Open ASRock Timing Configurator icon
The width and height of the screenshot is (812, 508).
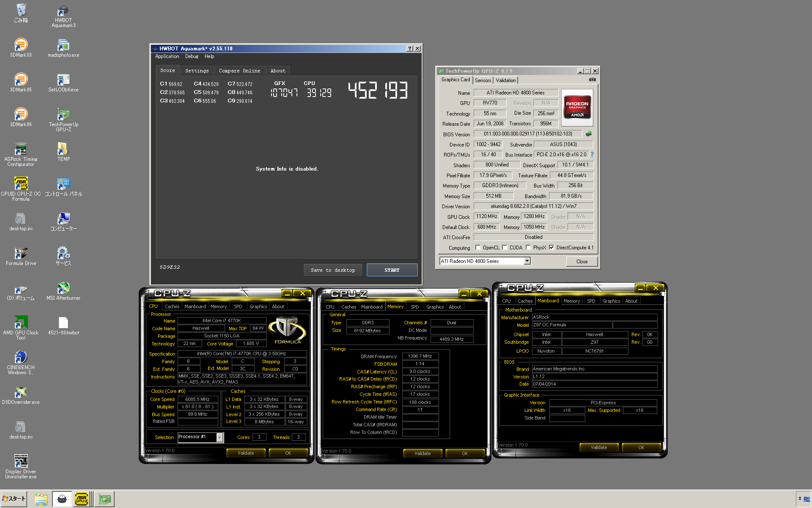click(x=21, y=154)
